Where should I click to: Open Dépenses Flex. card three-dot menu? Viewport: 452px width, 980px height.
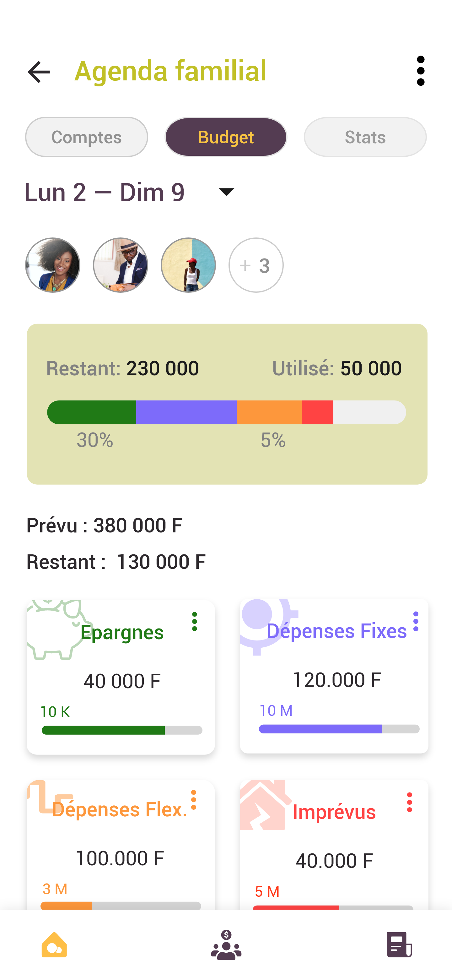tap(193, 800)
